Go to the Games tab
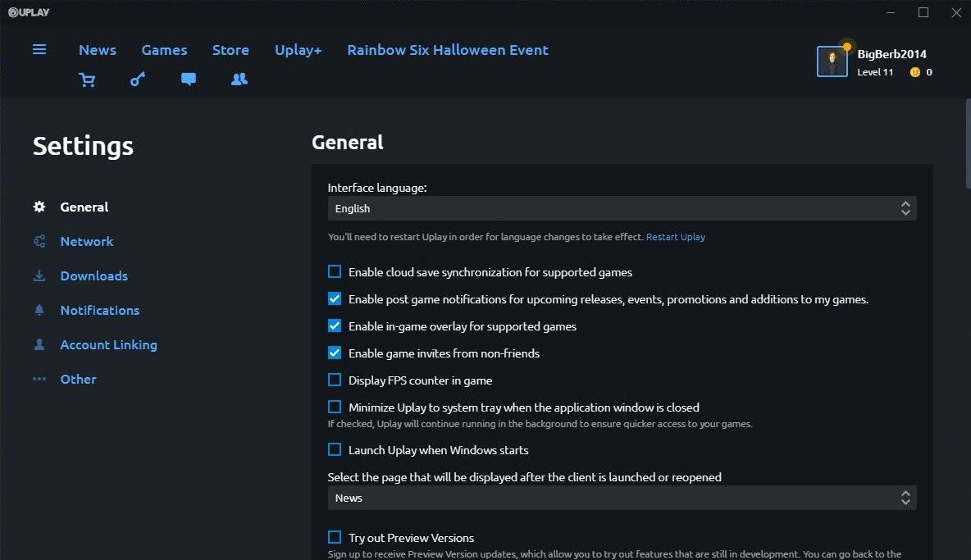Screen dimensions: 971x560 [x=164, y=50]
